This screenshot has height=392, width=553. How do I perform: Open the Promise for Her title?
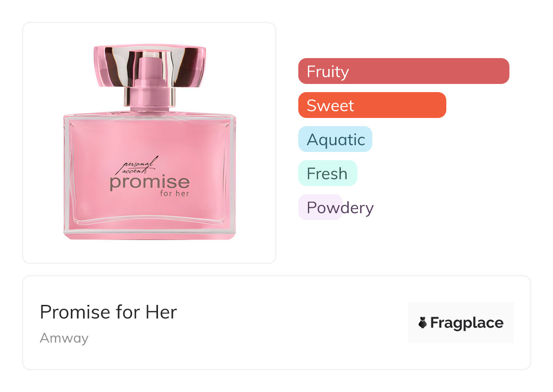click(x=108, y=312)
